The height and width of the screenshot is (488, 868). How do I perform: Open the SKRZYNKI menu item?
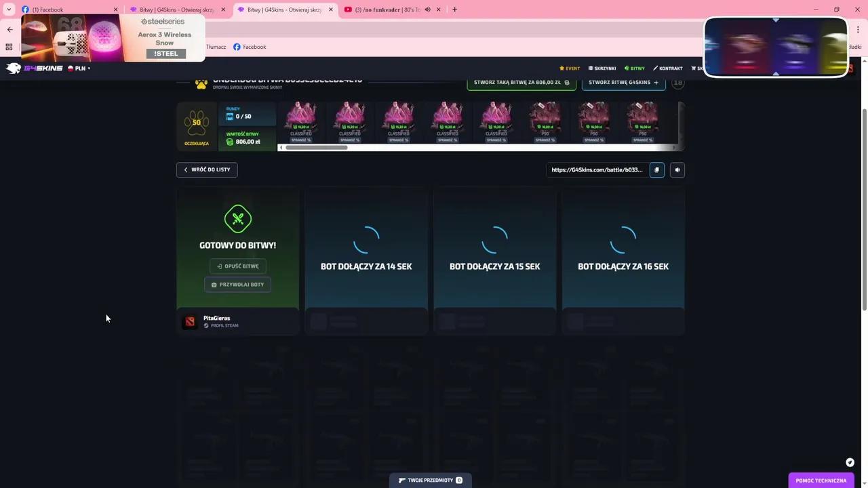click(602, 68)
